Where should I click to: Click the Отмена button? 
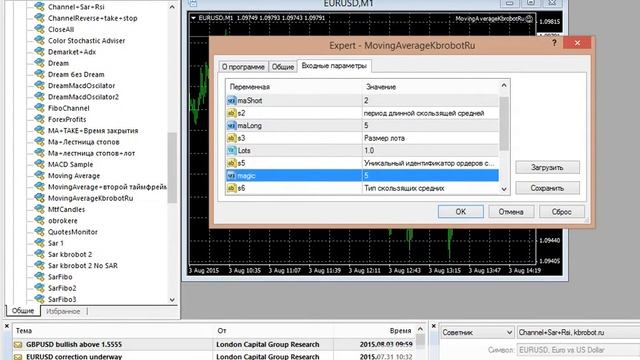[x=511, y=211]
